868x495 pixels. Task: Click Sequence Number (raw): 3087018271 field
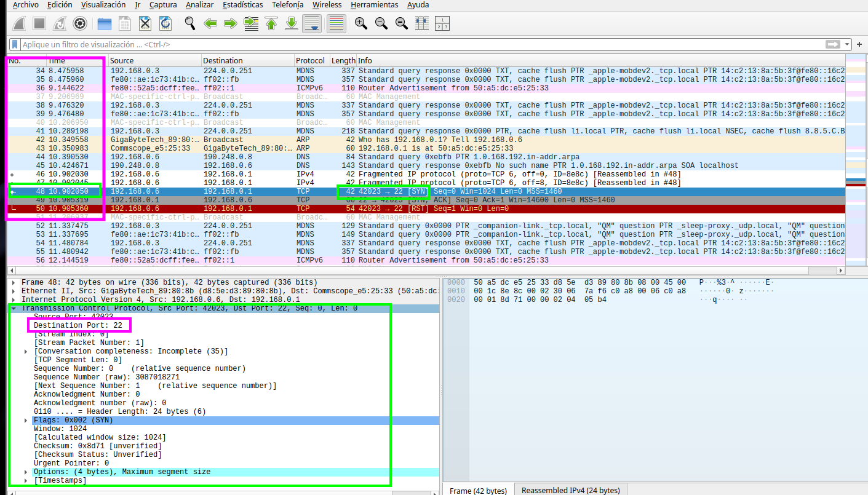coord(106,377)
